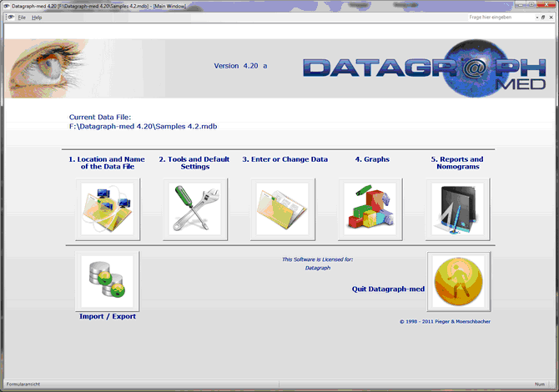559x392 pixels.
Task: Click the '4. Graphs' label
Action: 372,159
